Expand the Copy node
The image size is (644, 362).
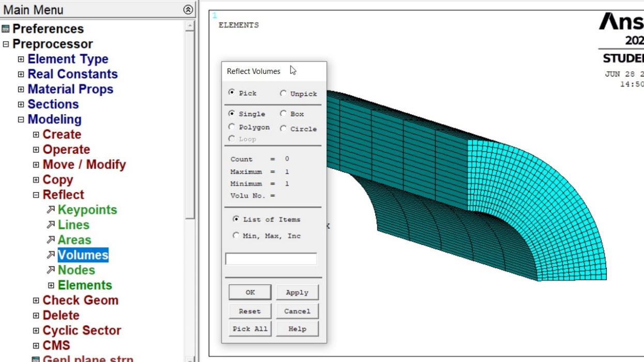(36, 180)
